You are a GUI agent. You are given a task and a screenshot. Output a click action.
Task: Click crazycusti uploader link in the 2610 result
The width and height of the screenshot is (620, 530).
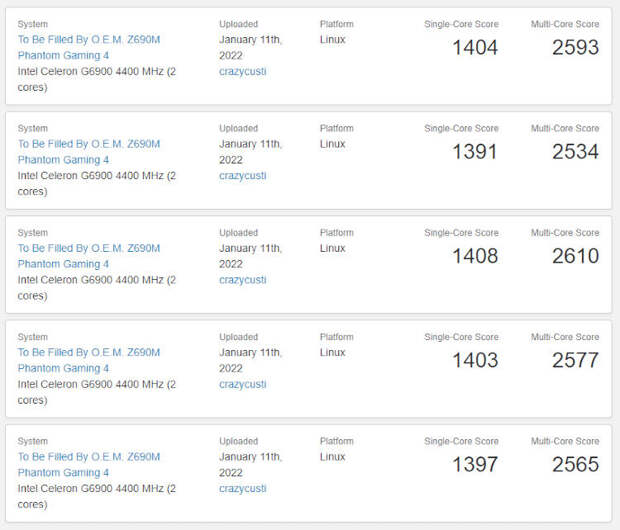(x=242, y=280)
